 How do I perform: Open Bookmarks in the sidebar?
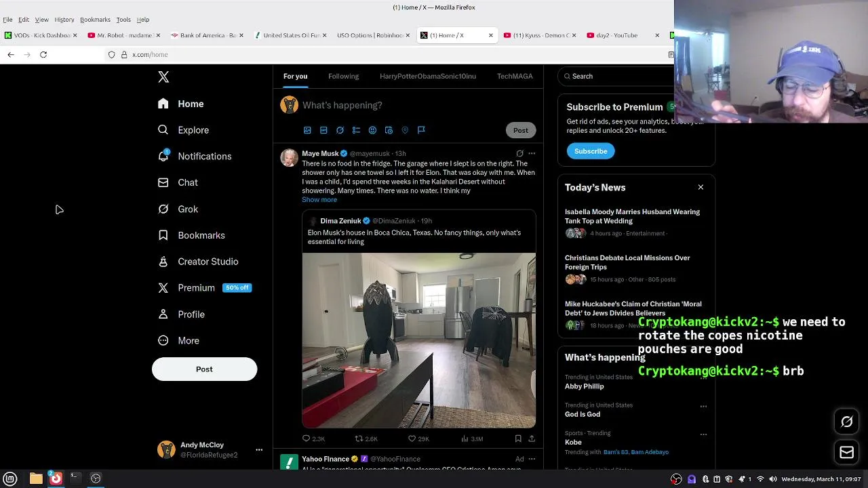point(191,235)
